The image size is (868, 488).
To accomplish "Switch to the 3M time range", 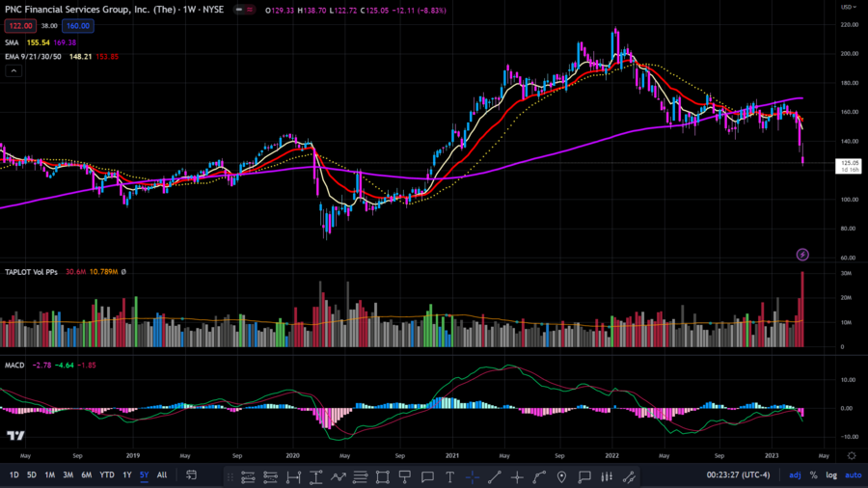I will click(68, 474).
